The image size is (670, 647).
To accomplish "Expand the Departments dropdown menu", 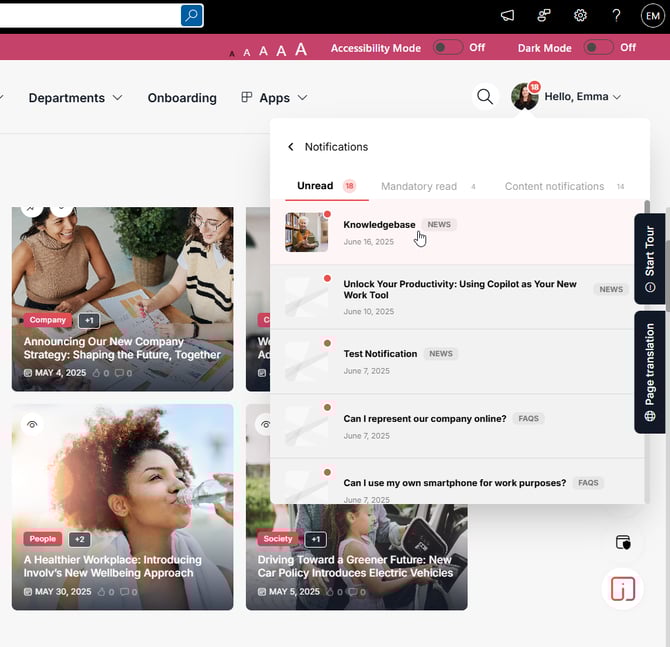I will pos(75,98).
